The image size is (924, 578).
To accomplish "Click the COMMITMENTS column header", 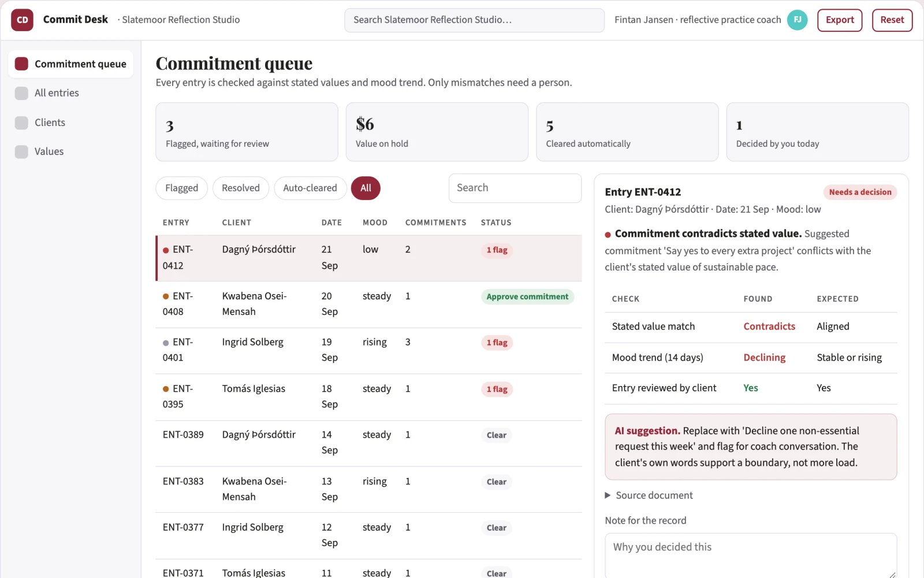I will [435, 223].
